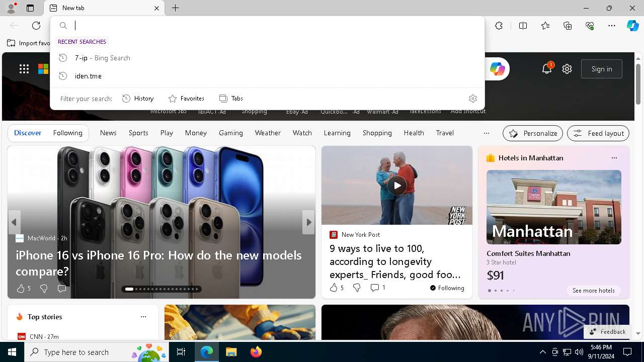Screen dimensions: 644x362
Task: Filter search by Tabs
Action: point(231,99)
